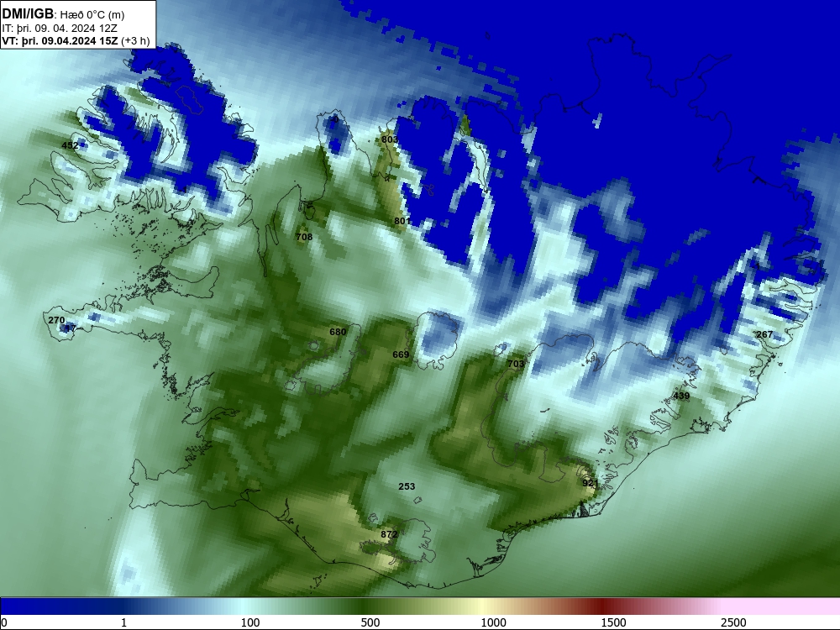This screenshot has height=630, width=840.
Task: Click the 0 value on color scale
Action: pyautogui.click(x=4, y=622)
